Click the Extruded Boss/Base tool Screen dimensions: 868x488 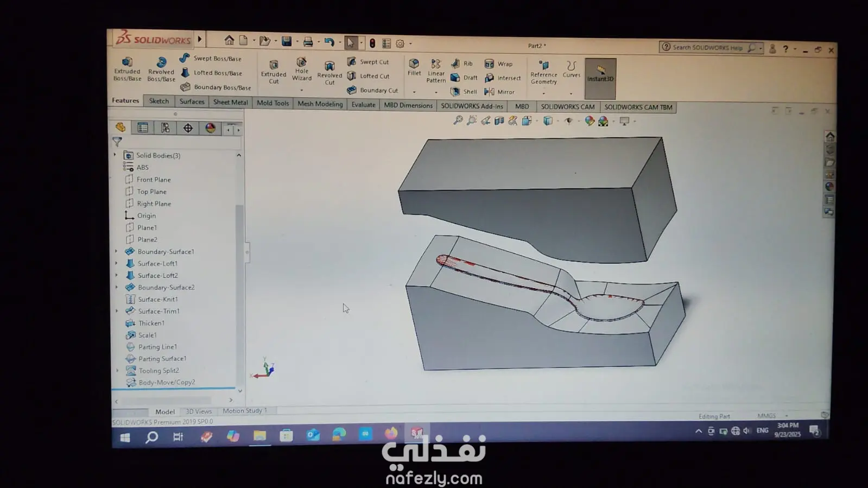[127, 69]
